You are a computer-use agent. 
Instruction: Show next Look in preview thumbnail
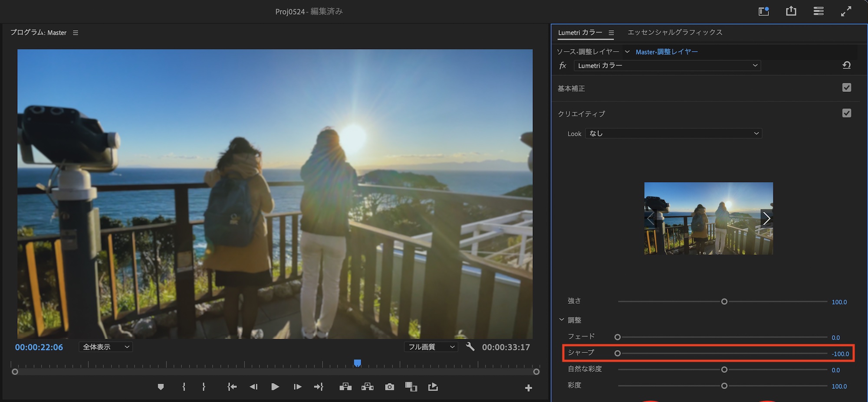tap(767, 218)
